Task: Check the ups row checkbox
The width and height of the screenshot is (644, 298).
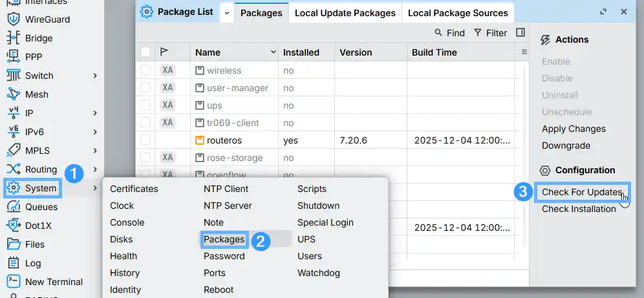Action: click(x=145, y=105)
